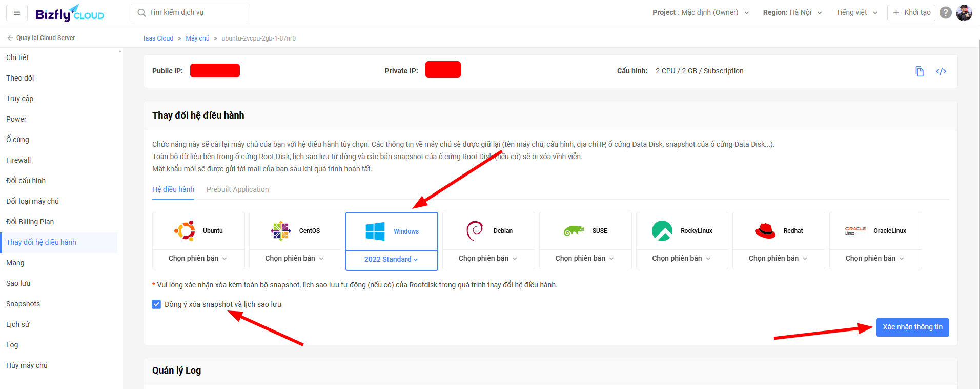
Task: Click the Khởi tạo button
Action: (x=911, y=13)
